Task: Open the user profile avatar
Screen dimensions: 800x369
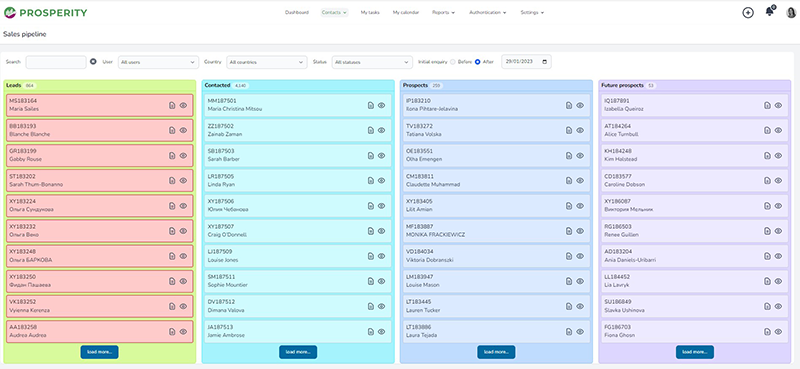Action: (x=791, y=13)
